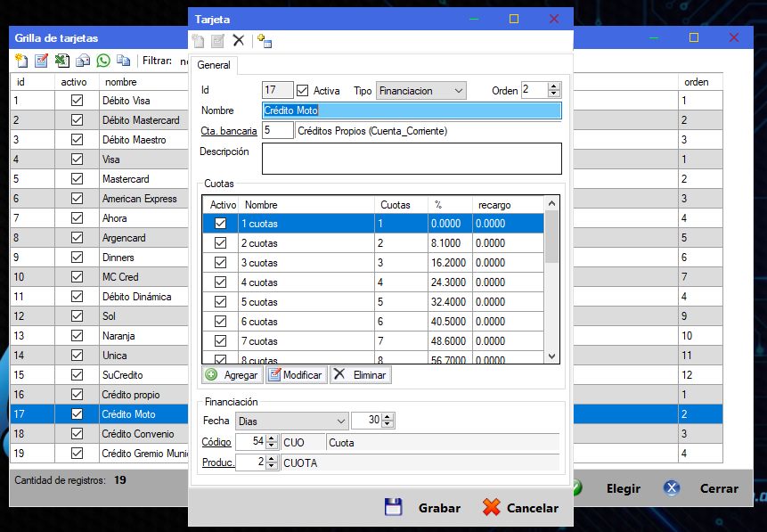This screenshot has height=532, width=767.
Task: Click the new record icon in Grilla toolbar
Action: (21, 61)
